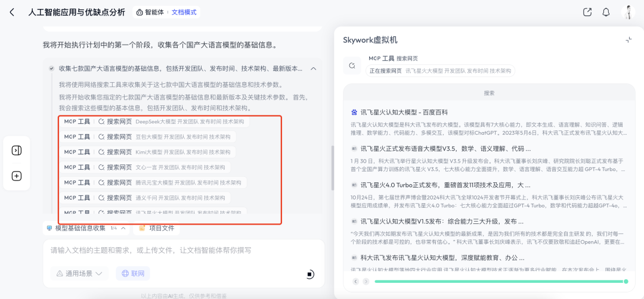Open the Kimi大模型 search step
The image size is (644, 299).
(148, 152)
